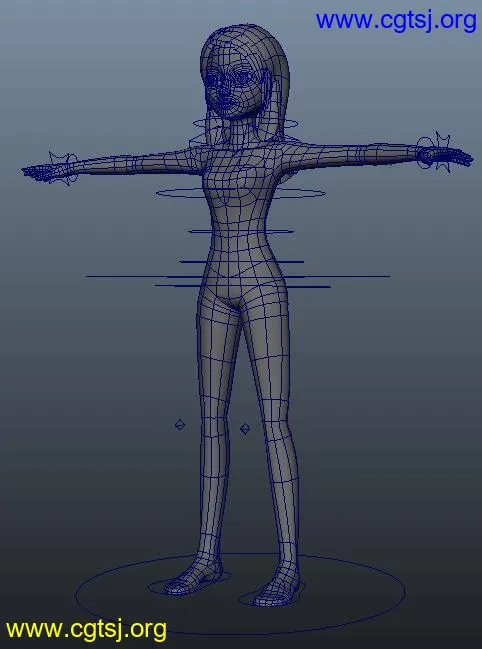Pick the diamond knee locator beside left-side leg
Image resolution: width=482 pixels, height=649 pixels.
coord(180,425)
